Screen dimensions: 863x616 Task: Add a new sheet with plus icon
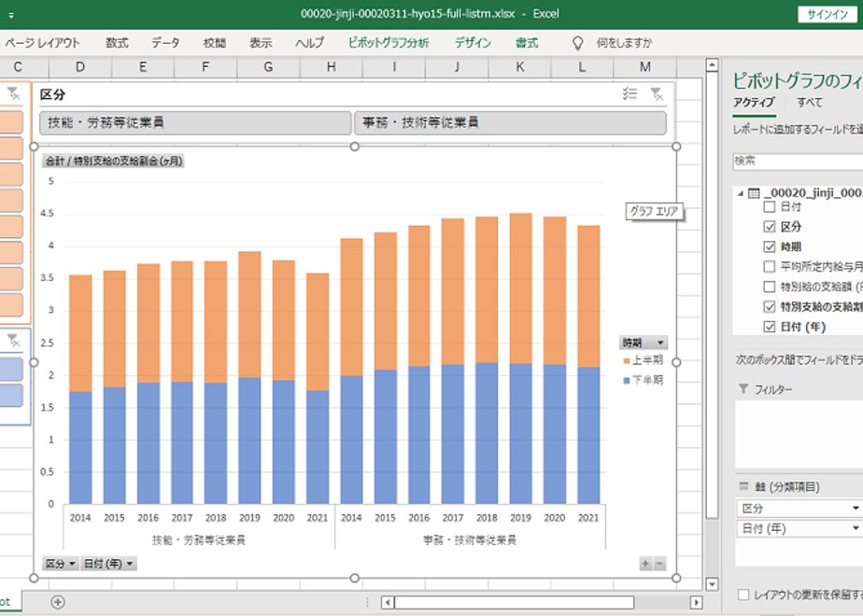tap(58, 602)
